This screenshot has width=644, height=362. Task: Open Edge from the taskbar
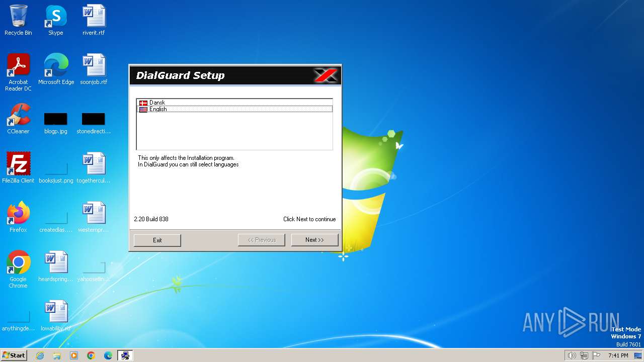click(108, 355)
